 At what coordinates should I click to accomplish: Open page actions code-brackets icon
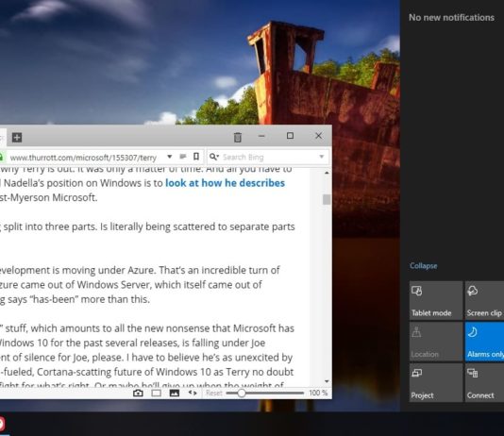coord(193,393)
